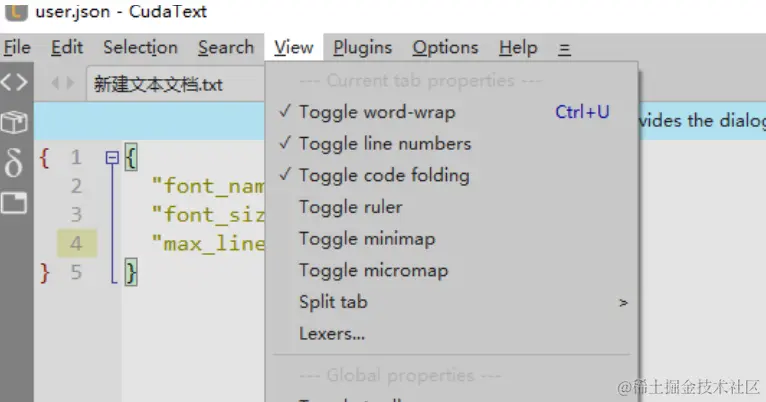
Task: Open the Help menu
Action: (x=518, y=48)
